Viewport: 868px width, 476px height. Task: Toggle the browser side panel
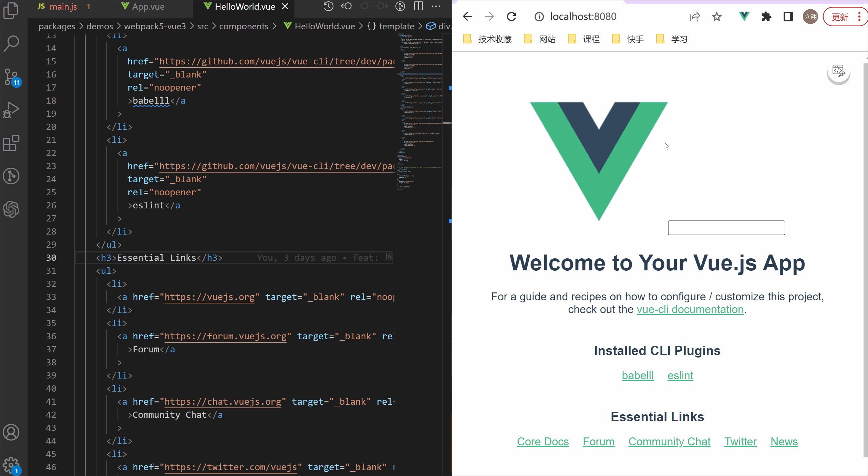pyautogui.click(x=787, y=16)
